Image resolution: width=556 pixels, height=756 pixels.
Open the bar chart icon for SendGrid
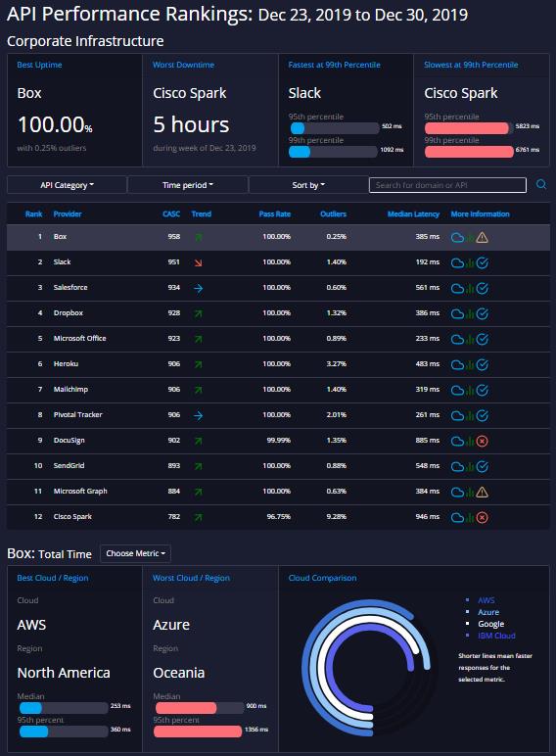(x=470, y=467)
